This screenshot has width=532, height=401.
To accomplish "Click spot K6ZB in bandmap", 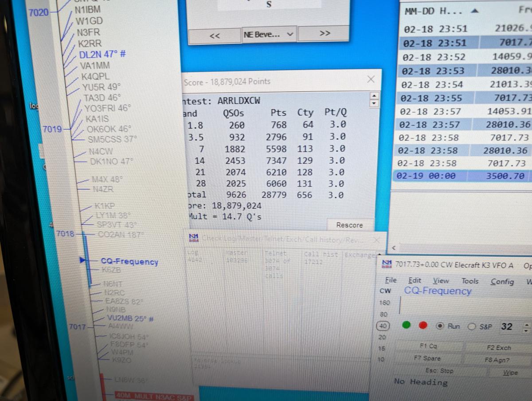I will click(x=111, y=269).
